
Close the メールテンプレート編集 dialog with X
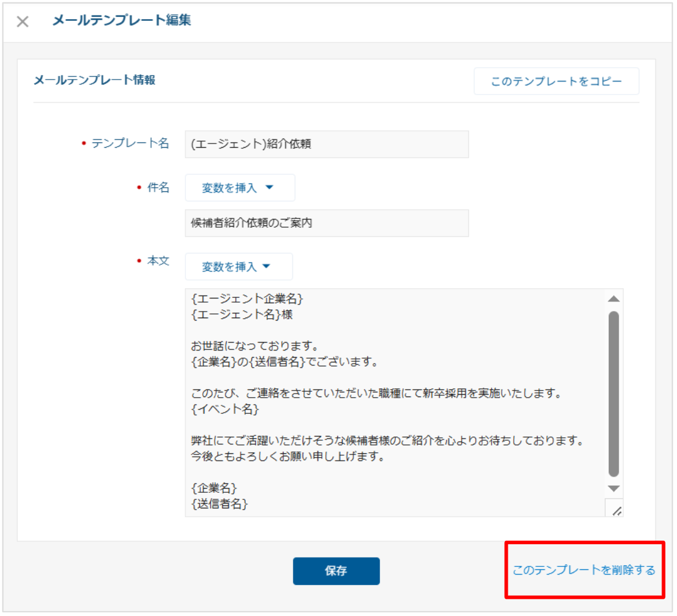coord(22,22)
